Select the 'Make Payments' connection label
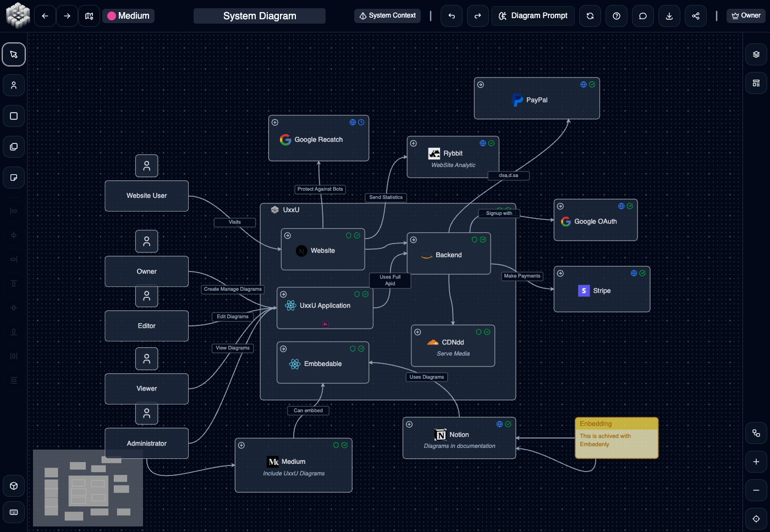 point(522,276)
